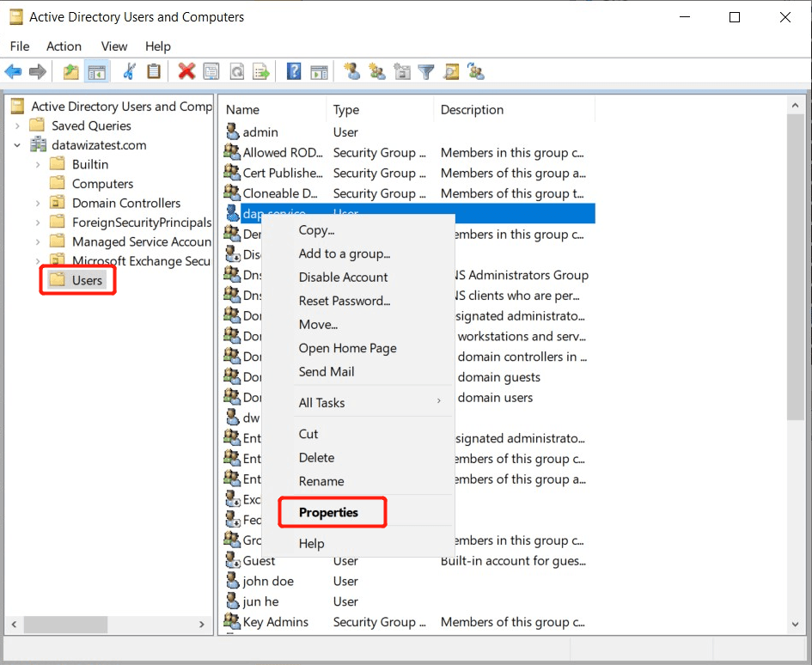Collapse the datawizatest.com domain node
This screenshot has height=665, width=812.
17,145
